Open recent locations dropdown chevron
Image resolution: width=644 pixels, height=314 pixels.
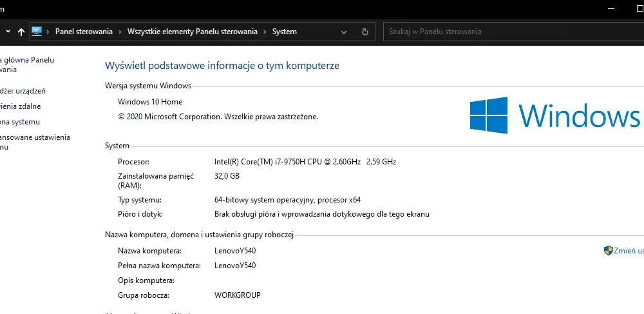pyautogui.click(x=6, y=32)
